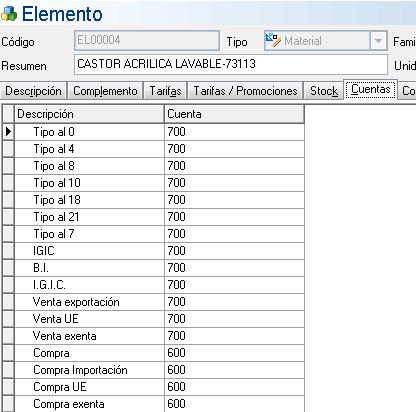Image resolution: width=416 pixels, height=412 pixels.
Task: Open the Complemento tab
Action: (105, 91)
